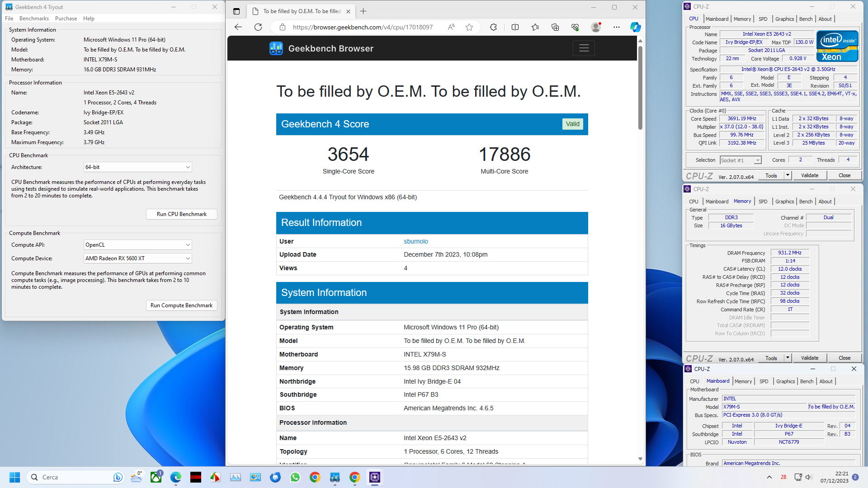Activate Read Aloud in Edge address bar
Viewport: 868px width, 488px height.
(x=451, y=27)
